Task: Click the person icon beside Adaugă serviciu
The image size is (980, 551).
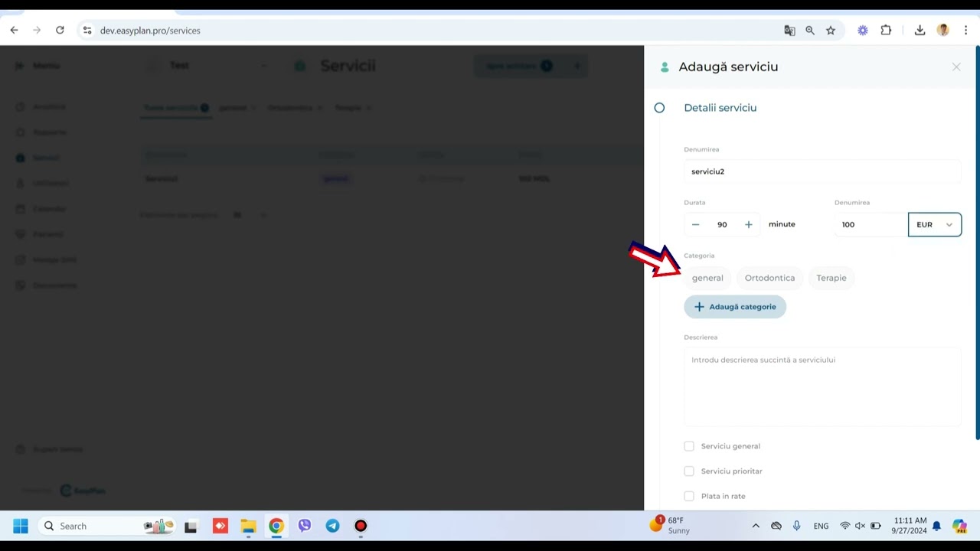Action: (665, 67)
